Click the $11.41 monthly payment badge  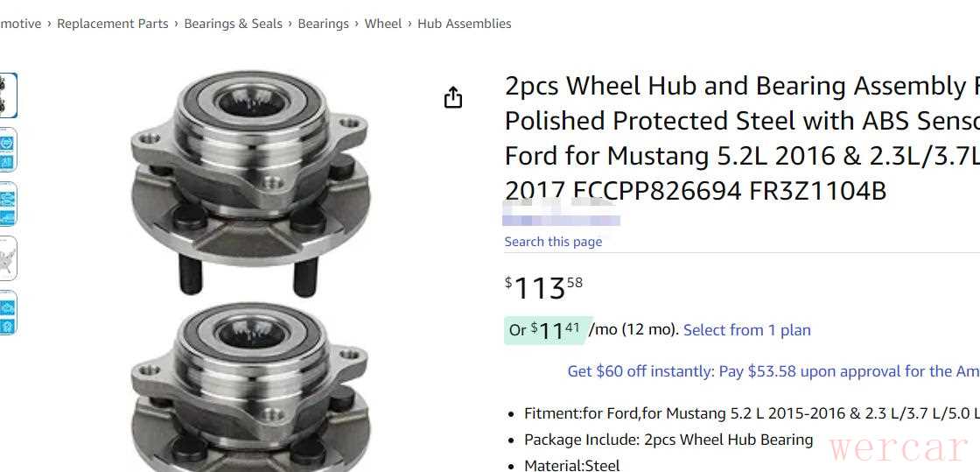(548, 330)
